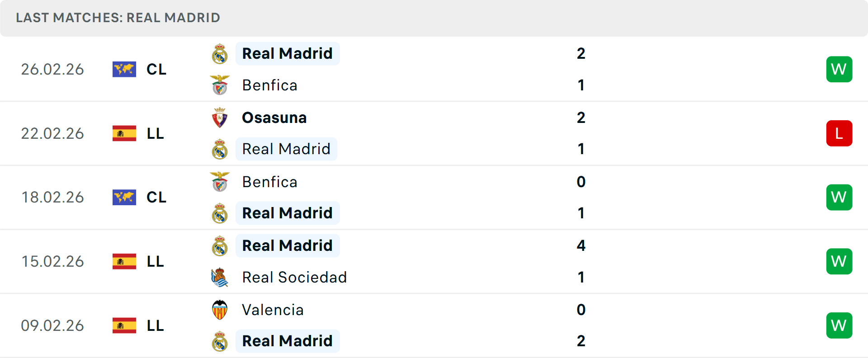The image size is (868, 358).
Task: Click the Real Sociedad crest
Action: pos(220,277)
